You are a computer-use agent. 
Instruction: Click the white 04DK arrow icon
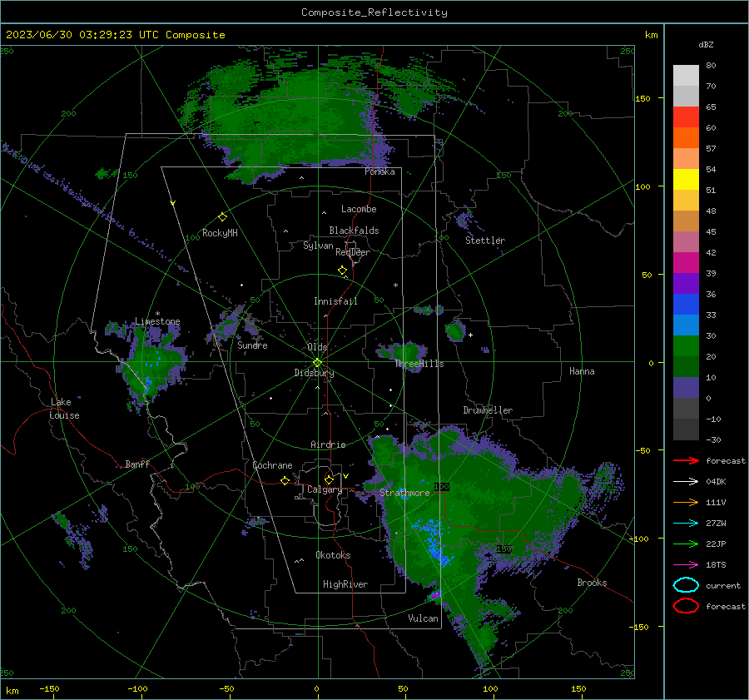[x=686, y=481]
